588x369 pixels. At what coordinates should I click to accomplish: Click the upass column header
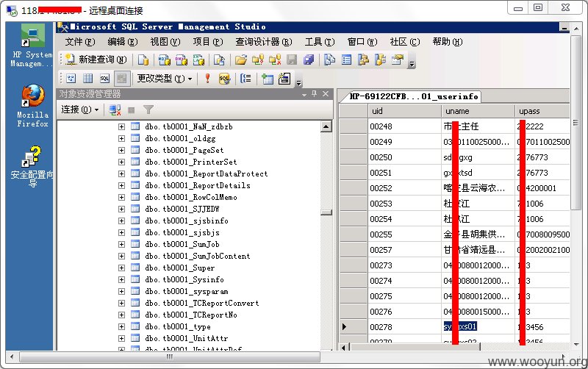542,111
